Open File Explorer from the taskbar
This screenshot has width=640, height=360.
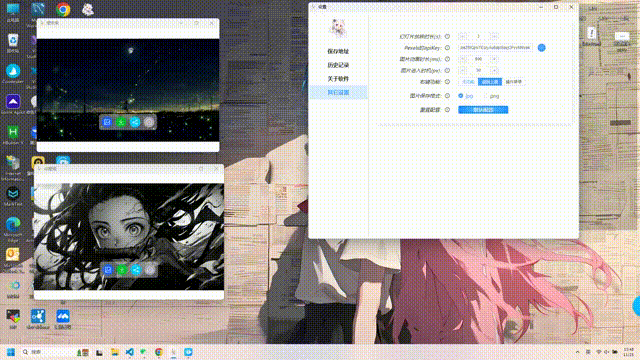coord(115,352)
